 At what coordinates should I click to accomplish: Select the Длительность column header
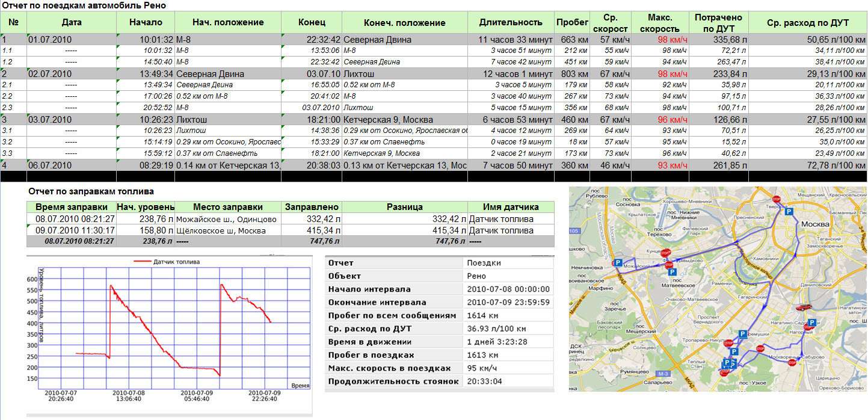pos(511,22)
